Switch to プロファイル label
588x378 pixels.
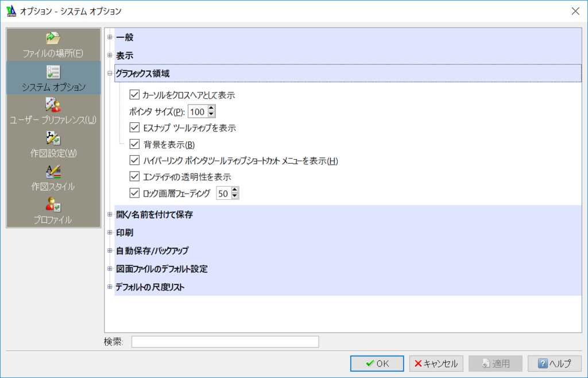pyautogui.click(x=53, y=220)
